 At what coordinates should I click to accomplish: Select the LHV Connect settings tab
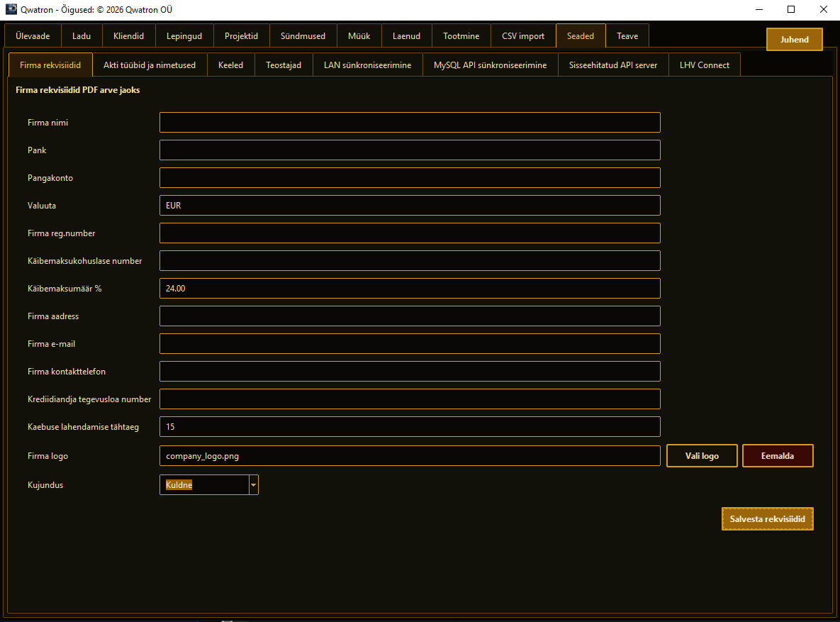tap(705, 65)
